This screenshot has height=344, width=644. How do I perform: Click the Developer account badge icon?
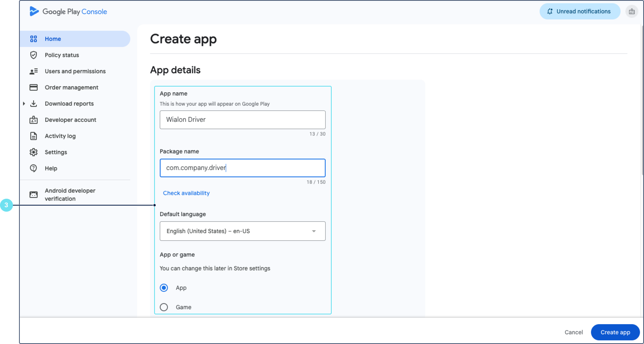click(x=34, y=120)
